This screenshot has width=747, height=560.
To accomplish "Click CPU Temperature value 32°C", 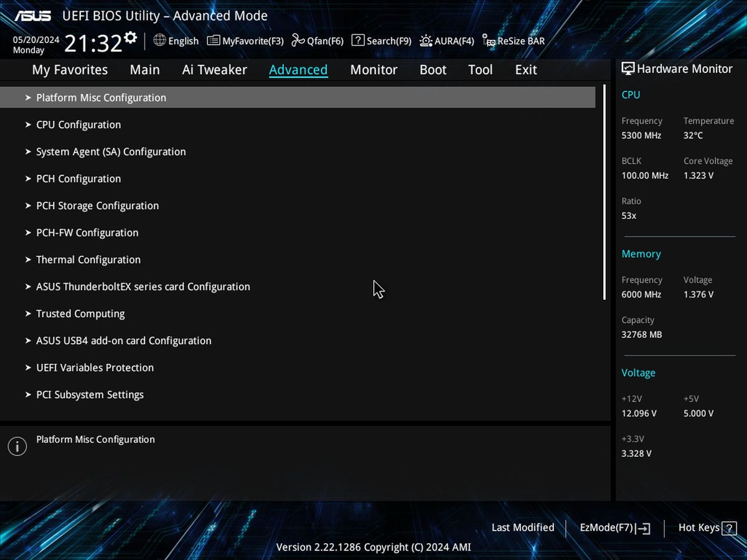I will coord(693,136).
